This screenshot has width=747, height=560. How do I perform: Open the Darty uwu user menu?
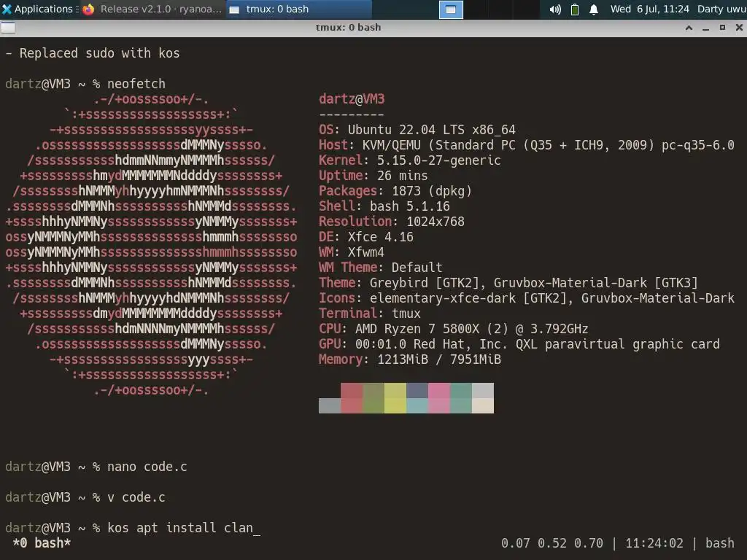[721, 9]
